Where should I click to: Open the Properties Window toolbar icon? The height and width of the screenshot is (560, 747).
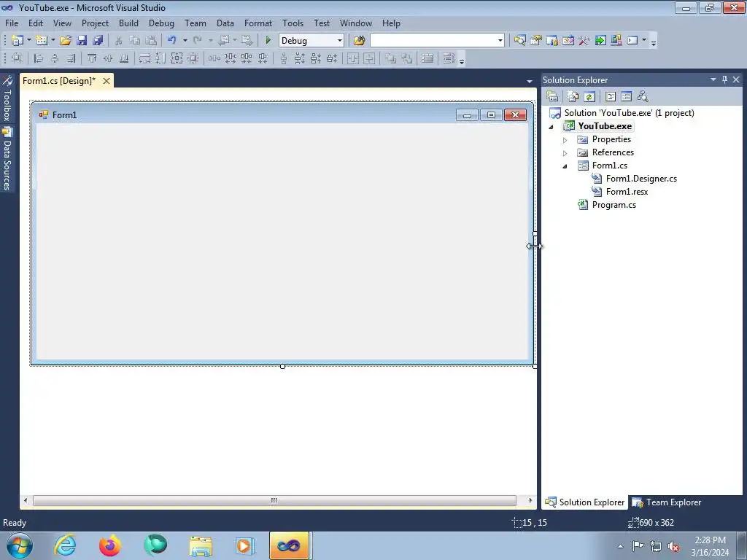click(536, 41)
